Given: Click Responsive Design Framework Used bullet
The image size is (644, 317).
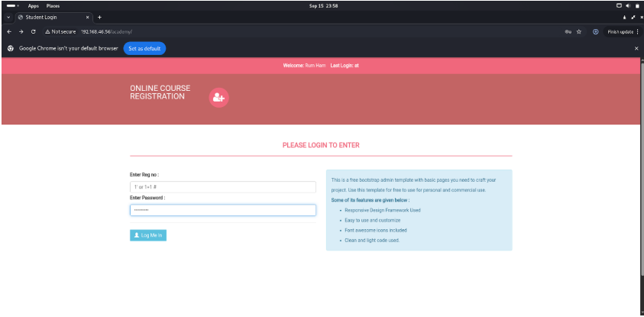Looking at the screenshot, I should click(x=383, y=210).
